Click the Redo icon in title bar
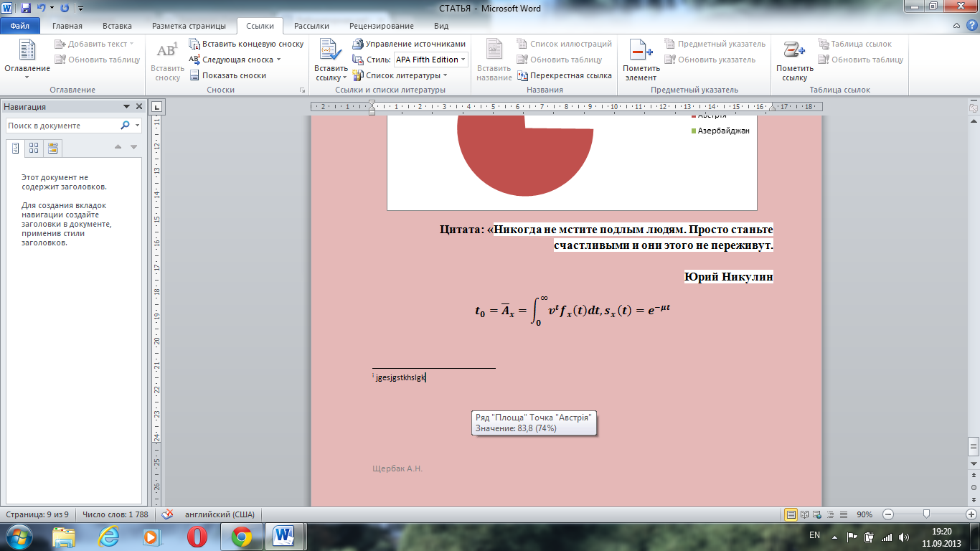This screenshot has height=551, width=980. click(65, 8)
